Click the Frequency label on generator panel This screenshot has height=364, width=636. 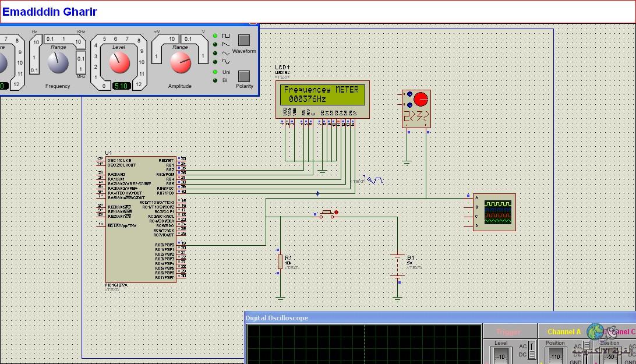pyautogui.click(x=58, y=86)
